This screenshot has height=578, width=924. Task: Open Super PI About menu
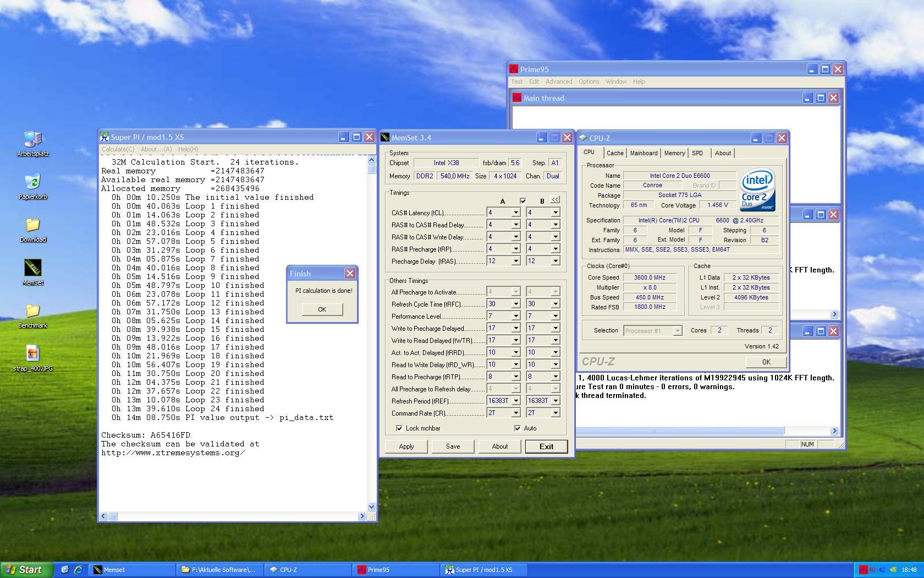(156, 149)
